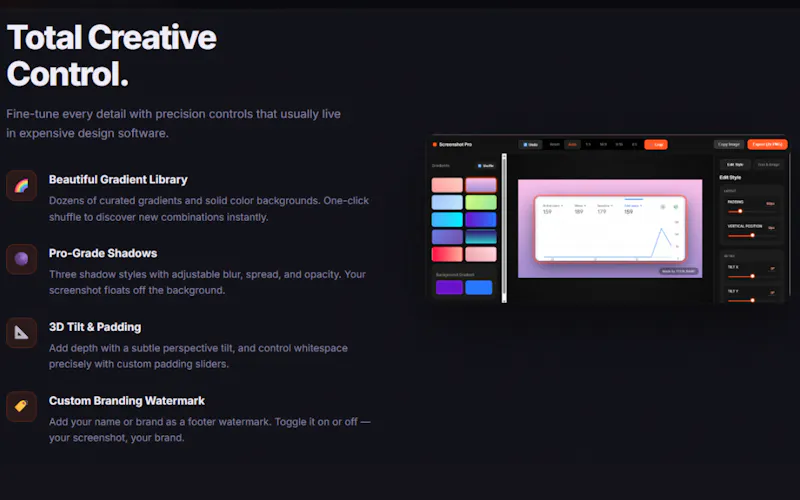The height and width of the screenshot is (500, 800).
Task: Click the Shuffle button above the gradients
Action: point(486,166)
